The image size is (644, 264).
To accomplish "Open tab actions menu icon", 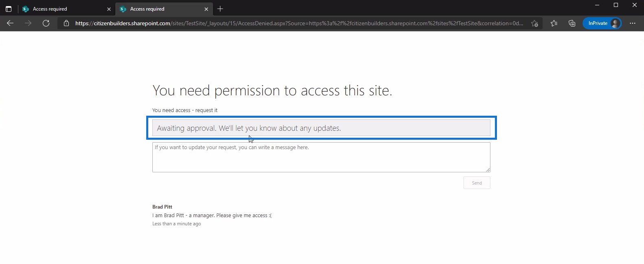I will pyautogui.click(x=8, y=9).
